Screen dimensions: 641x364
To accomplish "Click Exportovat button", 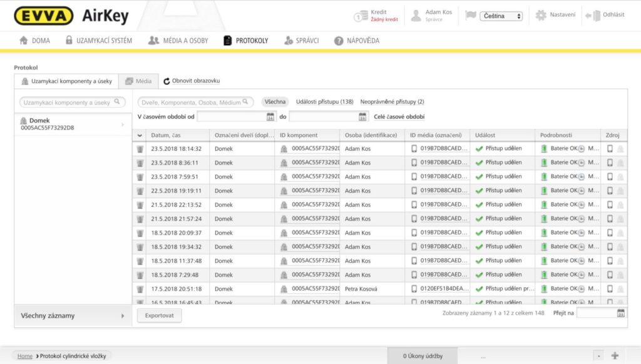I will 160,315.
